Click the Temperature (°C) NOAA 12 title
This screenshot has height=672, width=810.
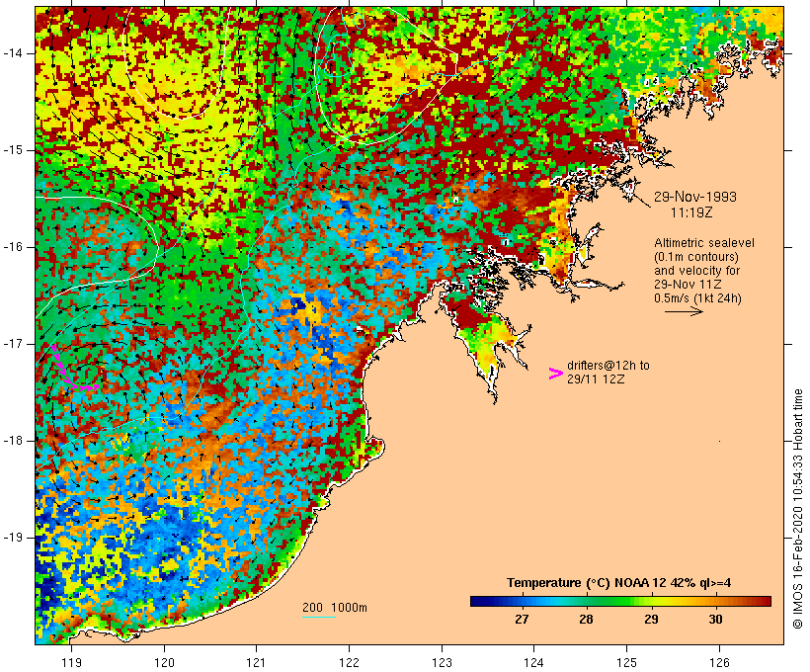[x=618, y=582]
